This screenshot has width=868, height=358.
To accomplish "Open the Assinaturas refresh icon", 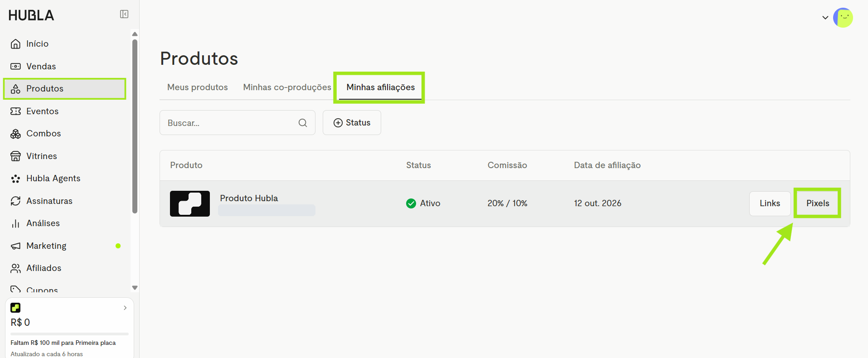I will (x=15, y=201).
